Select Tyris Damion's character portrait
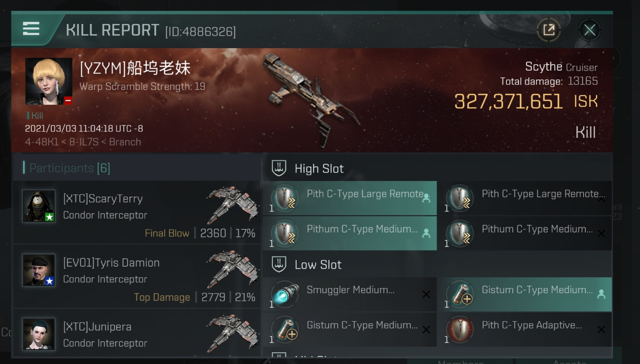 39,270
